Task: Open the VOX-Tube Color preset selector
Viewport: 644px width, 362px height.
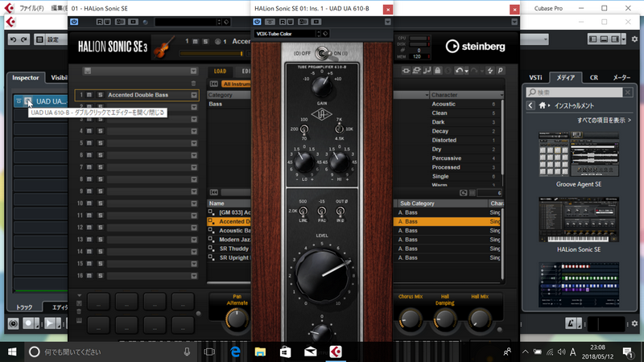Action: click(x=285, y=34)
